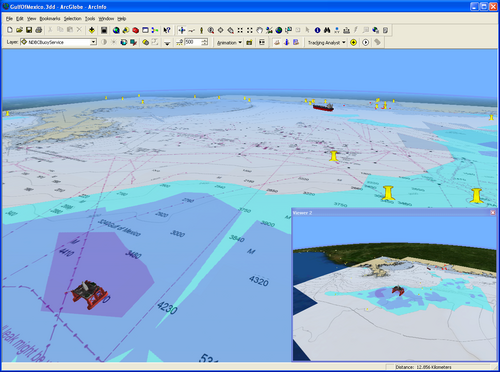500x372 pixels.
Task: Open the Selection menu
Action: tap(72, 19)
